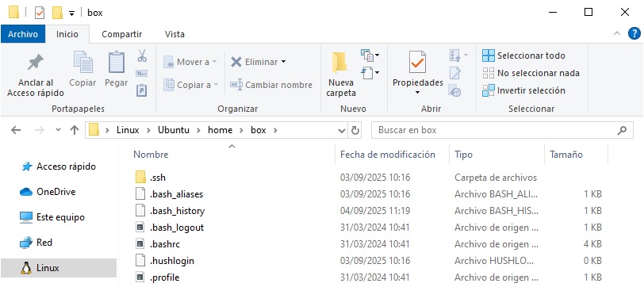Click the search magnifier icon
Viewport: 644px width, 287px height.
[x=622, y=131]
